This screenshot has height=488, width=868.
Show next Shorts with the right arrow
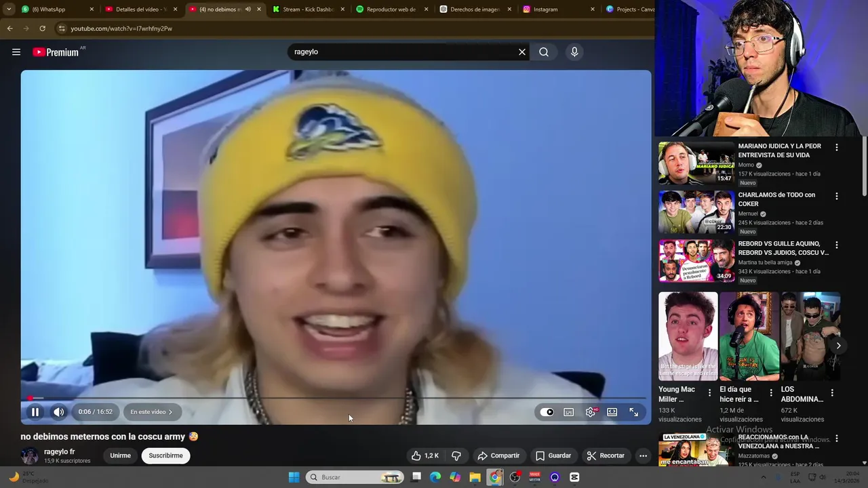coord(838,346)
